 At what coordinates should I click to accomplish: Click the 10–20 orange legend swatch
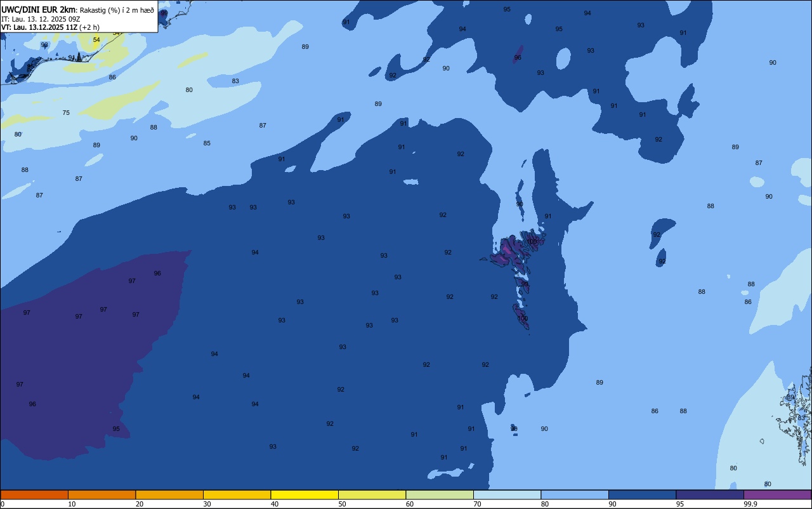click(x=101, y=494)
